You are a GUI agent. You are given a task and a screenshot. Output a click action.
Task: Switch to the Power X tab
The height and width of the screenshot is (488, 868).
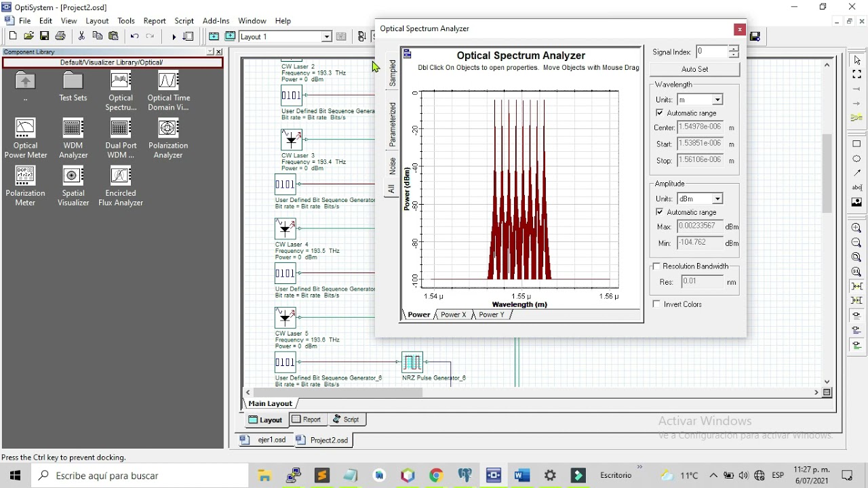454,314
